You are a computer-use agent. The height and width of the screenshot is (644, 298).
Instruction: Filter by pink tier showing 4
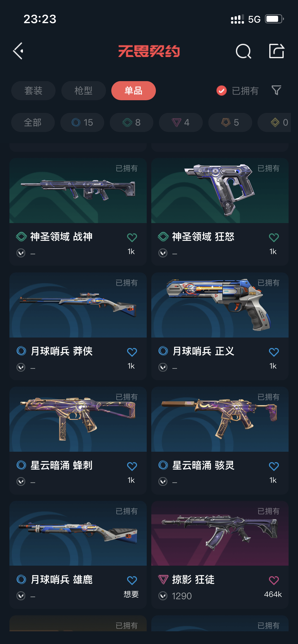[x=181, y=122]
